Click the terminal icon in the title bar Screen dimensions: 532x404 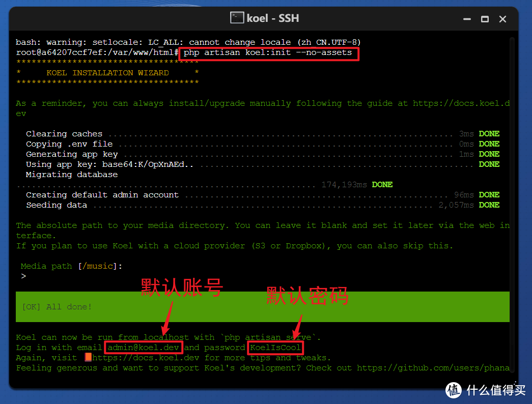coord(237,18)
